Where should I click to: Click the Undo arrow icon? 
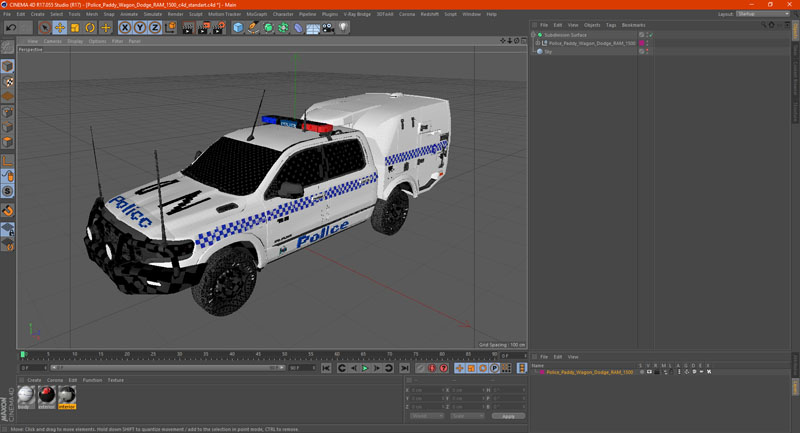pos(11,28)
